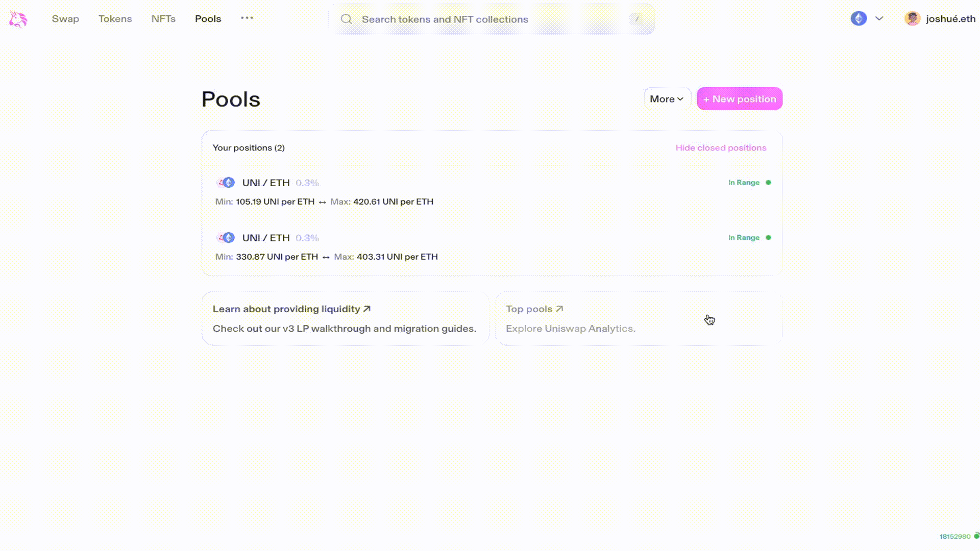Click the Your positions (2) heading
Image resolution: width=980 pixels, height=551 pixels.
(249, 148)
